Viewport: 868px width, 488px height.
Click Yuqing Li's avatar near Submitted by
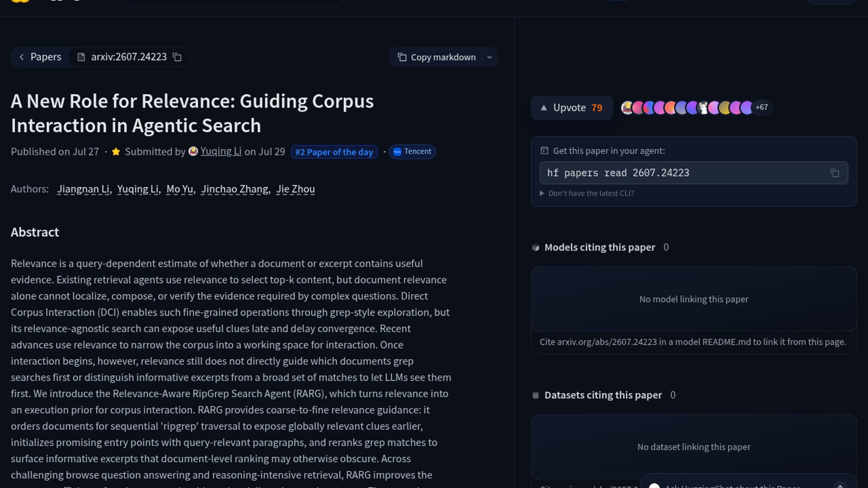[x=193, y=151]
